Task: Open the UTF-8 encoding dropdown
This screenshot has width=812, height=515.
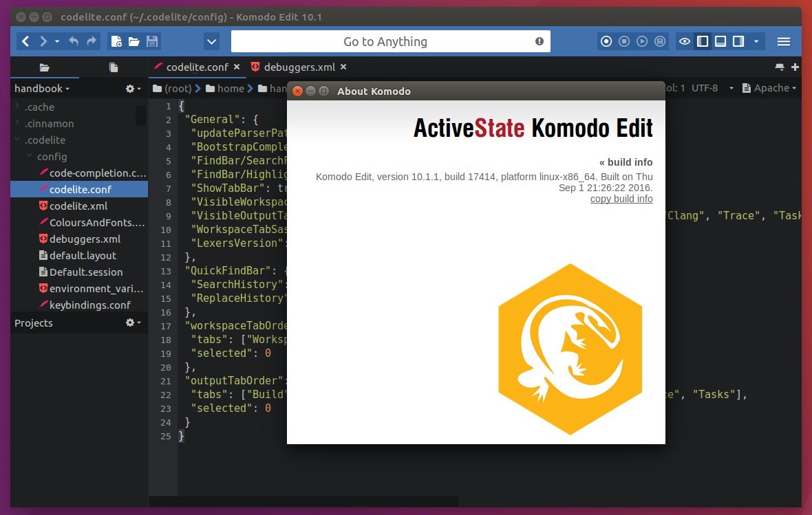Action: coord(713,88)
